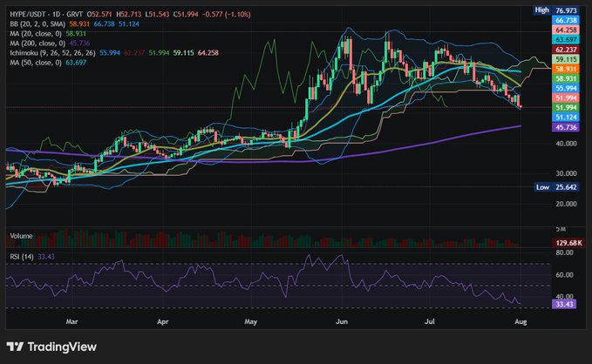Click the Ichimoku (9, 26, 52, 26, 26) legend
Viewport: 592px width, 364px height.
point(53,53)
